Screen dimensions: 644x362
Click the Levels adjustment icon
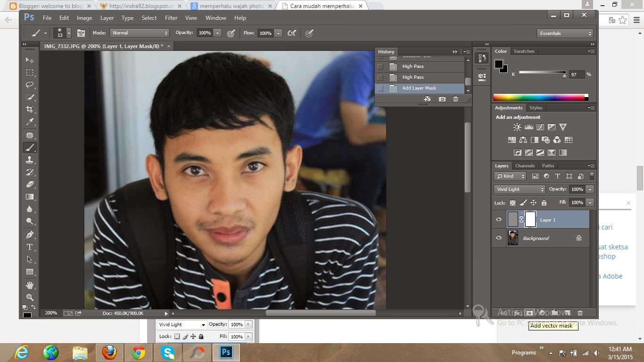(528, 127)
